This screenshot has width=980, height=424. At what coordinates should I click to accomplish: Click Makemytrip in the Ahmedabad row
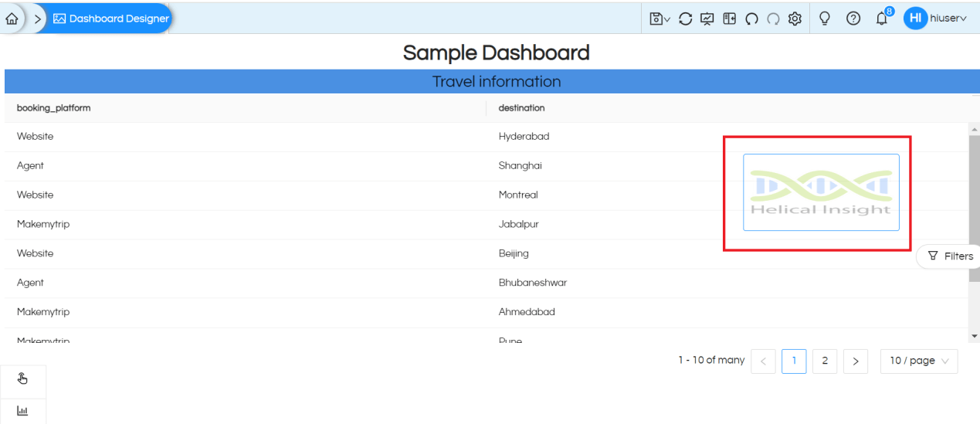pos(43,313)
